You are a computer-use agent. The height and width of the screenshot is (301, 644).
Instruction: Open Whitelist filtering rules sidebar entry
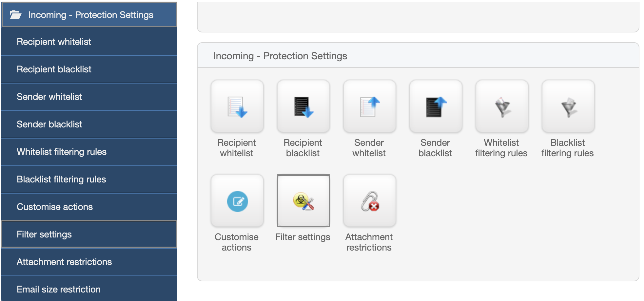(x=89, y=152)
